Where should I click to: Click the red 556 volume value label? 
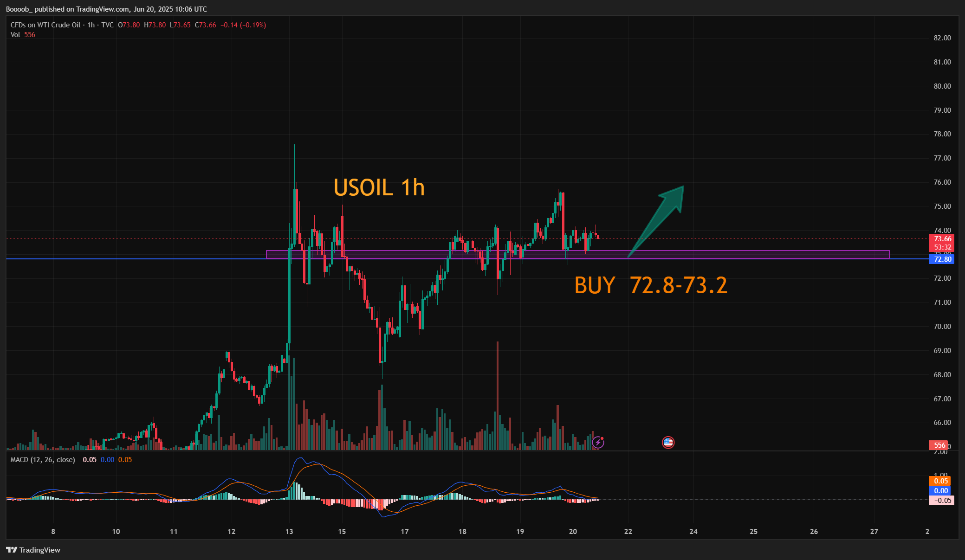pos(939,445)
